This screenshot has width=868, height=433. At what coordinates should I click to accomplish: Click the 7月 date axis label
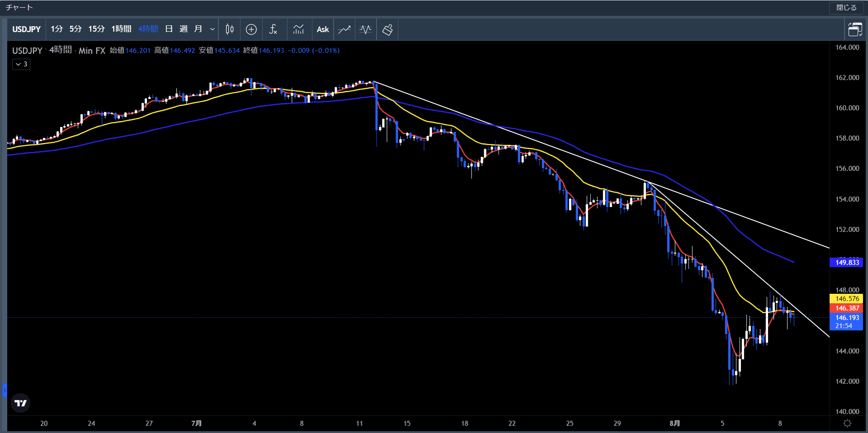point(196,423)
